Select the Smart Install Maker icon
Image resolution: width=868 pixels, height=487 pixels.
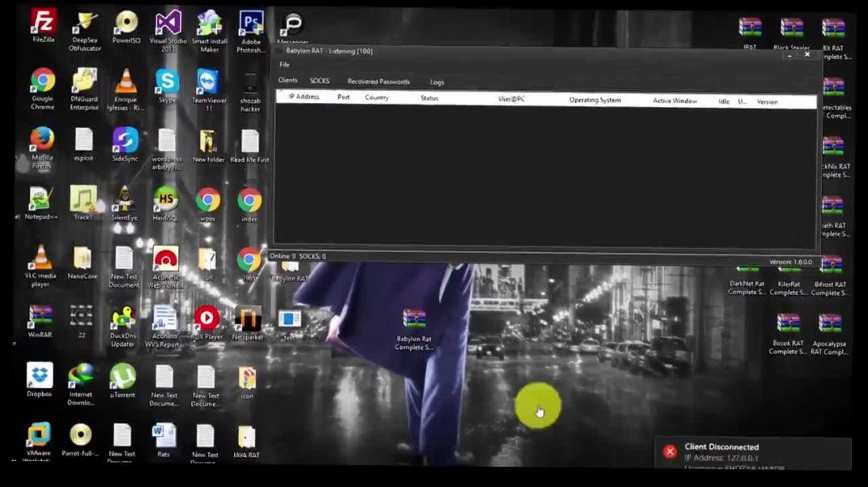(x=209, y=31)
